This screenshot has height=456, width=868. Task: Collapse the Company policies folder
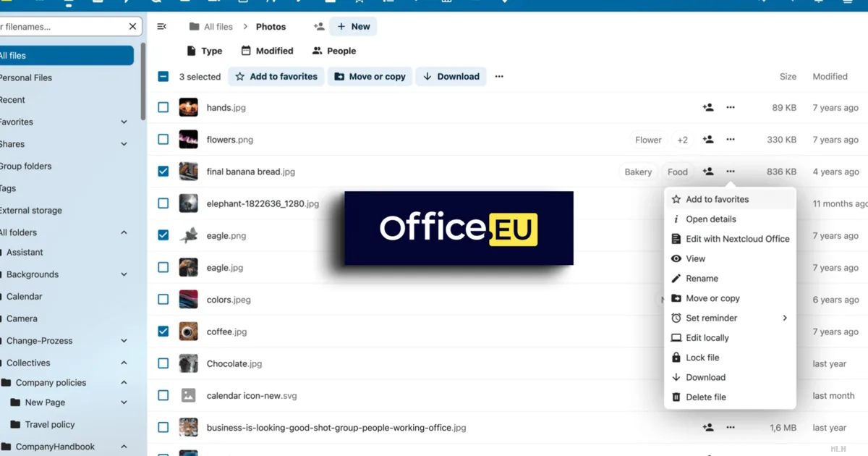pyautogui.click(x=124, y=383)
